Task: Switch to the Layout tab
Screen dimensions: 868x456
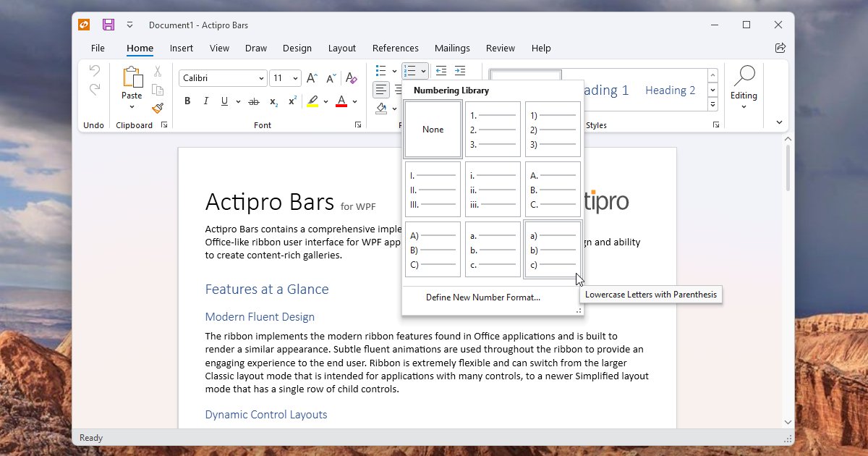Action: pyautogui.click(x=342, y=48)
